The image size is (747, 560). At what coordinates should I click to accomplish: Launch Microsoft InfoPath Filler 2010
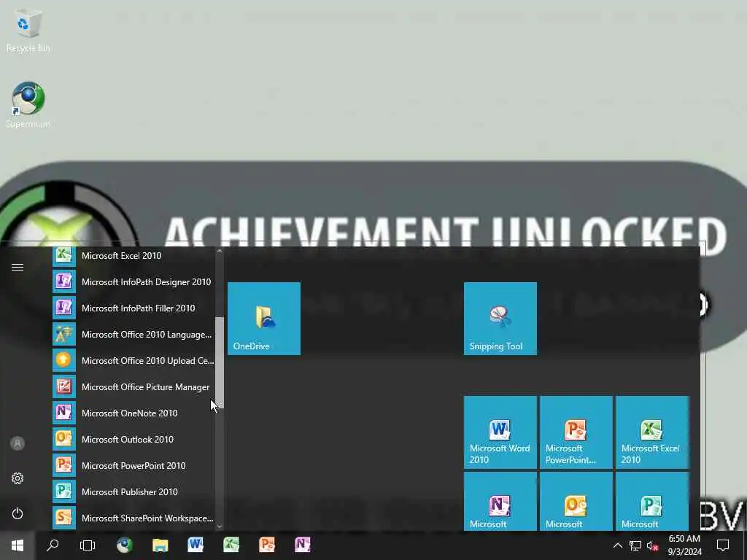[133, 308]
